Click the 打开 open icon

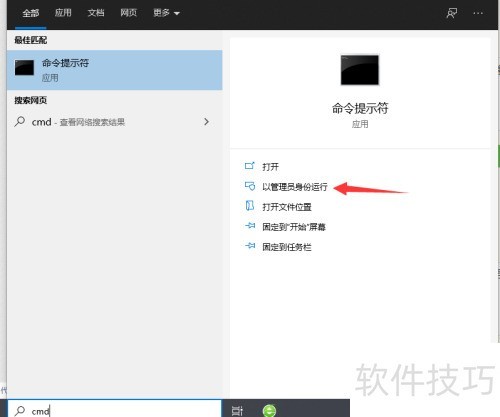250,166
